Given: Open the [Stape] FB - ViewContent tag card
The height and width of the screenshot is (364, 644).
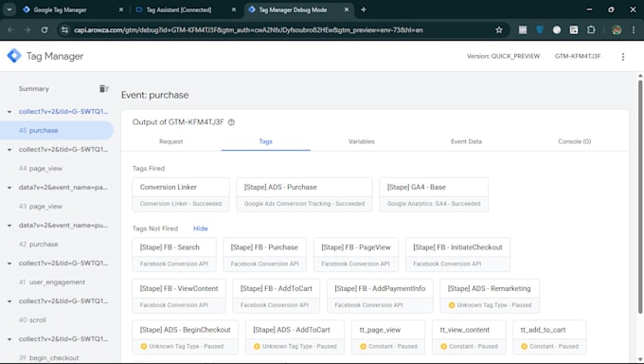Looking at the screenshot, I should tap(179, 296).
